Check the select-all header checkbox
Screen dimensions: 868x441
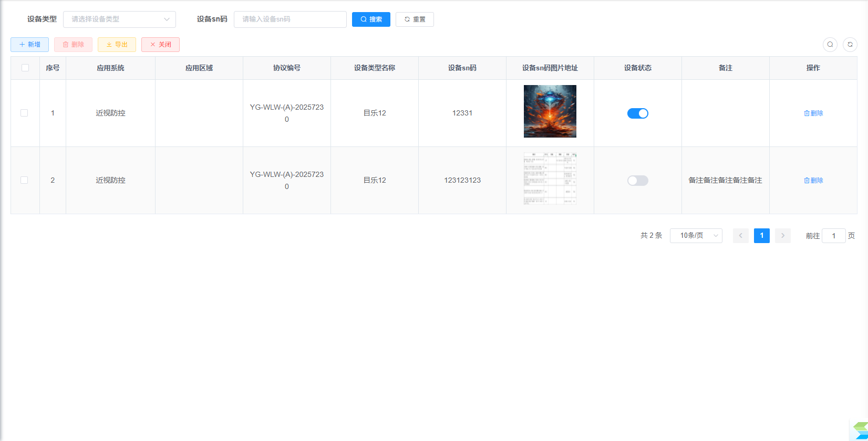pyautogui.click(x=25, y=68)
